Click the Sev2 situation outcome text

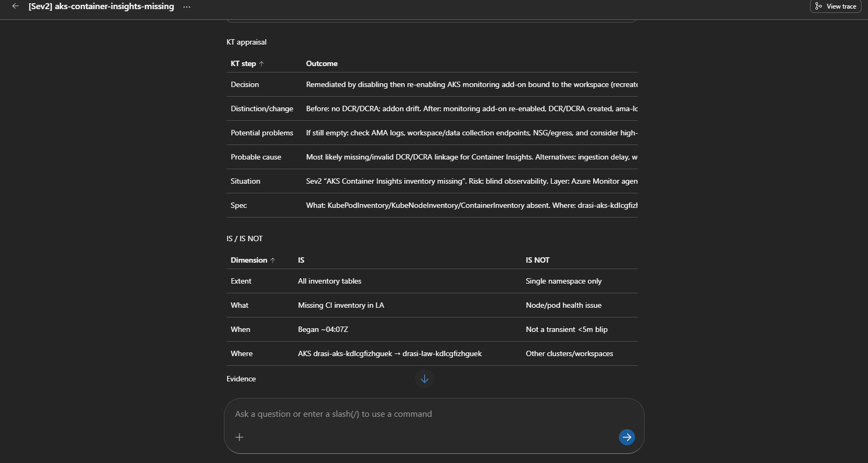point(472,181)
